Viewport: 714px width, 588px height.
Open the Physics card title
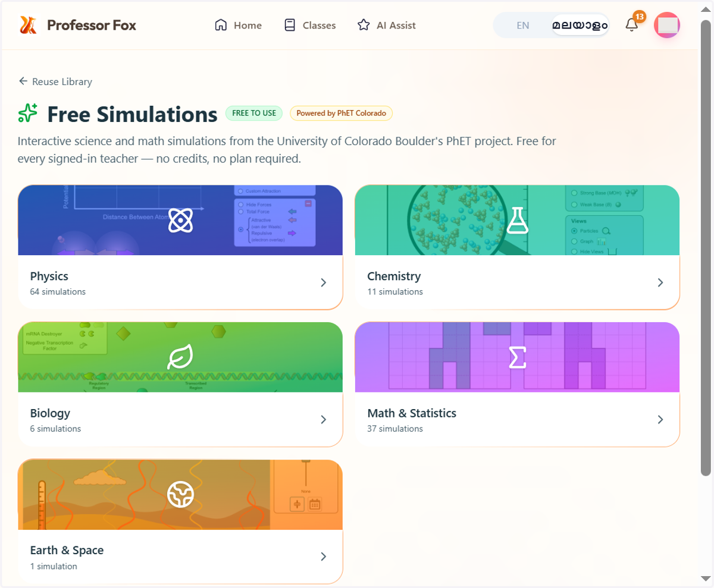(49, 276)
